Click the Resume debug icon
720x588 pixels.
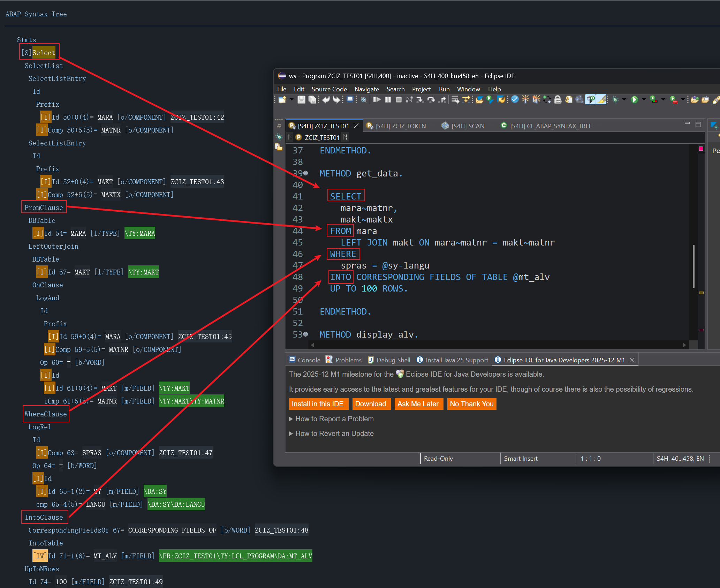click(377, 100)
